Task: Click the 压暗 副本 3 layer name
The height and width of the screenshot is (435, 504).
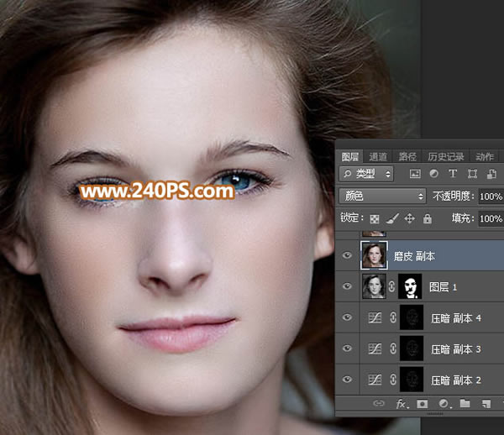Action: pos(456,349)
